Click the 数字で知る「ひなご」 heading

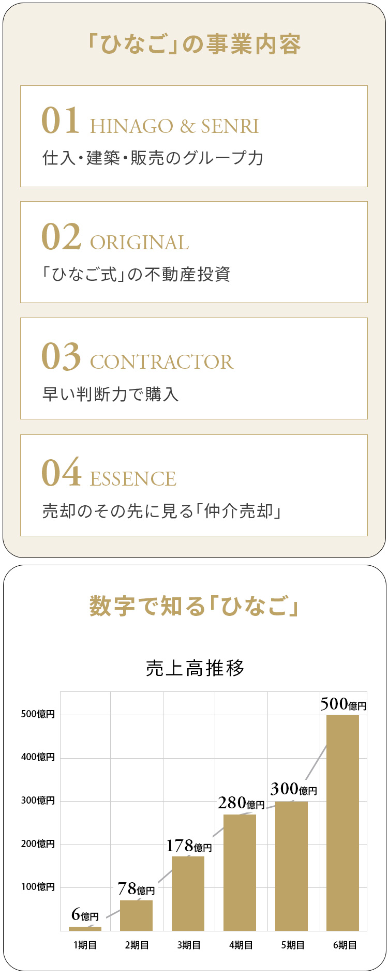194,606
